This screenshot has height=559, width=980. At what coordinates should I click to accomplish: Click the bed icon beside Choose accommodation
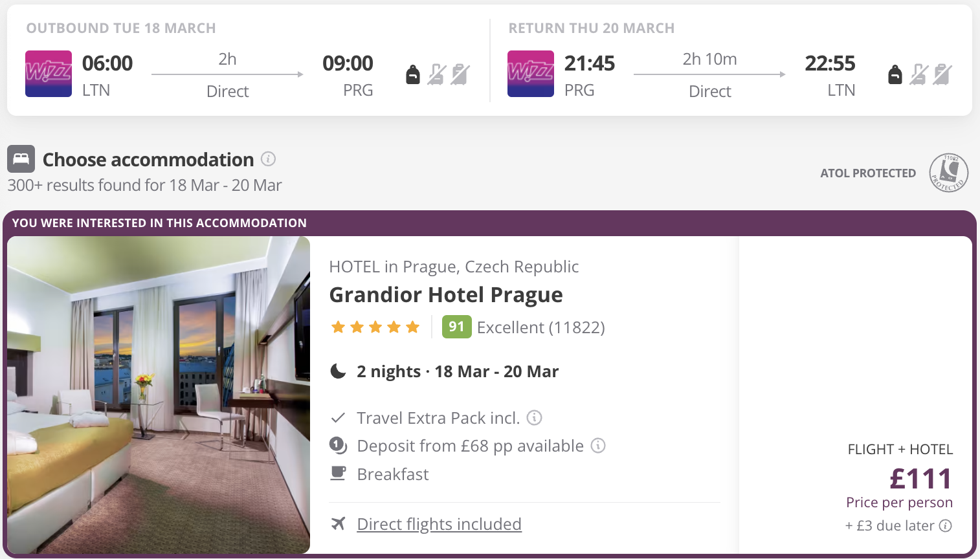tap(21, 159)
